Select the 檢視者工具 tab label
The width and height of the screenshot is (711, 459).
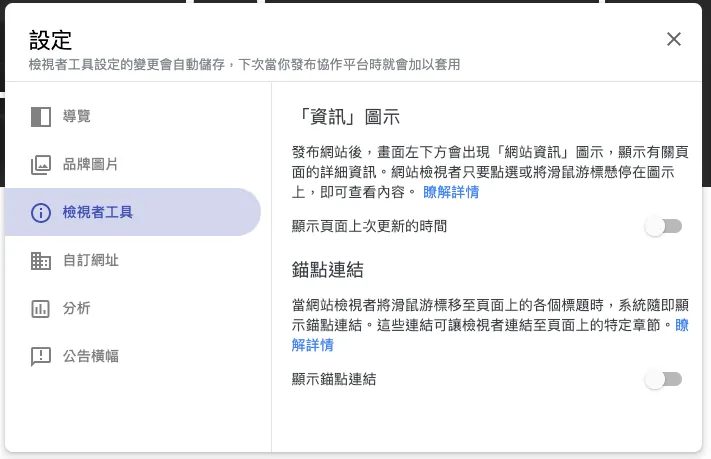[98, 212]
